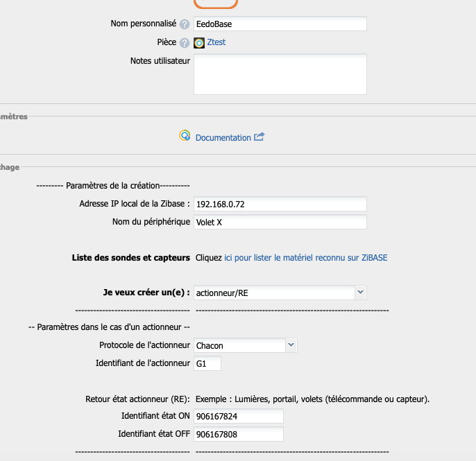Click the Nom du périphérique field
476x461 pixels.
280,223
